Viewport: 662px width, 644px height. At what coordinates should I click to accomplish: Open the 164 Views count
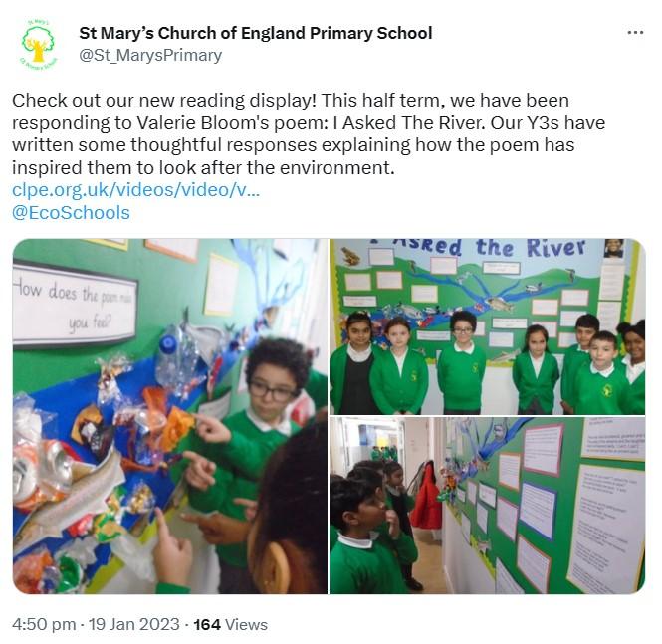(230, 624)
